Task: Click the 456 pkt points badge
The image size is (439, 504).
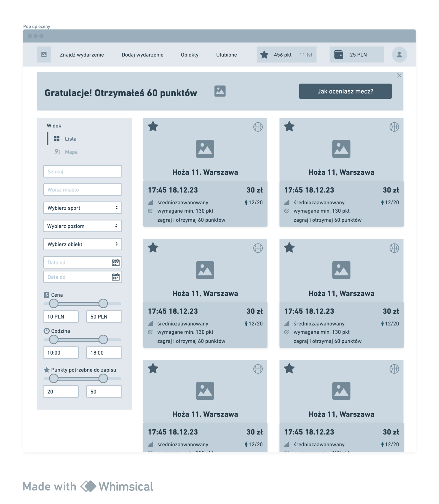Action: click(x=287, y=54)
